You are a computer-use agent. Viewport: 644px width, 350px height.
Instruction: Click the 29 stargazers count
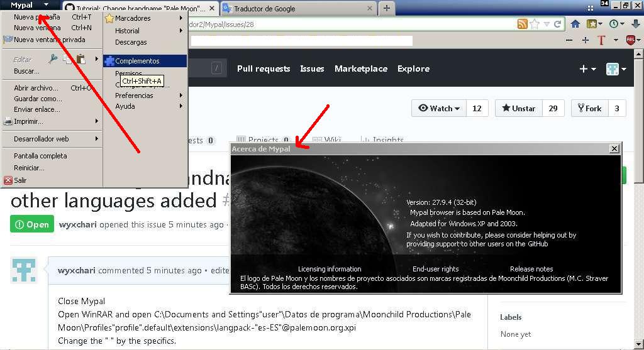click(x=553, y=108)
